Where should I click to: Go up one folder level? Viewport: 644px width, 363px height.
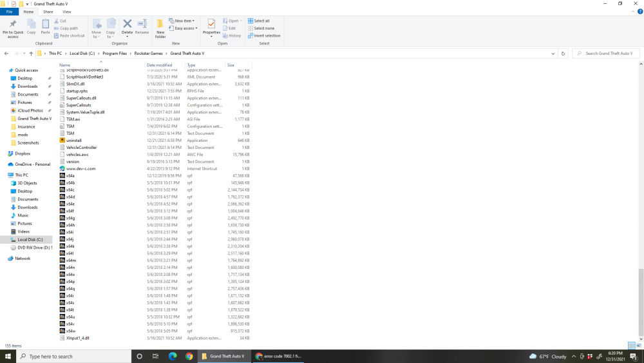tap(31, 54)
